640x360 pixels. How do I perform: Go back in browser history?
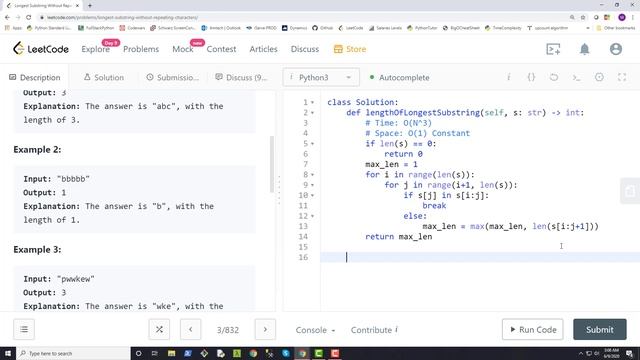point(7,17)
